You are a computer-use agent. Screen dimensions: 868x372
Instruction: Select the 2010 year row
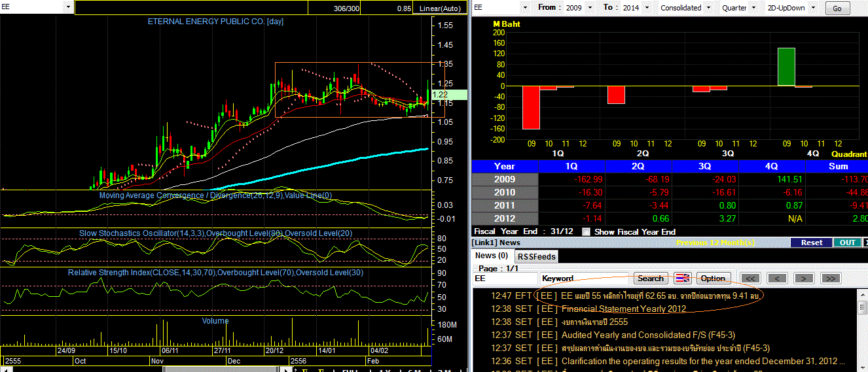click(x=670, y=192)
